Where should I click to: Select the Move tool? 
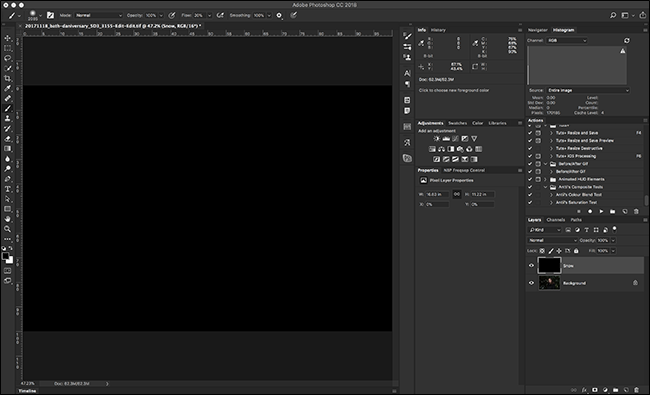7,38
